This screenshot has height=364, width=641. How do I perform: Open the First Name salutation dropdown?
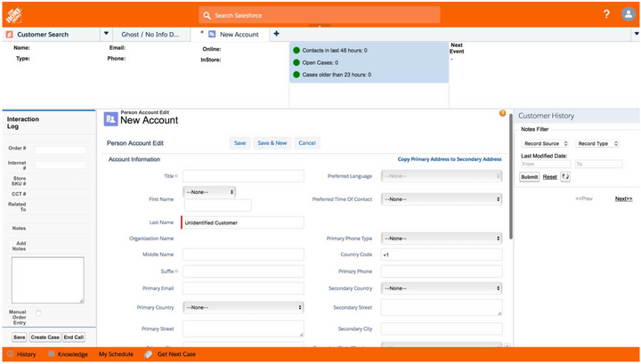[x=209, y=191]
